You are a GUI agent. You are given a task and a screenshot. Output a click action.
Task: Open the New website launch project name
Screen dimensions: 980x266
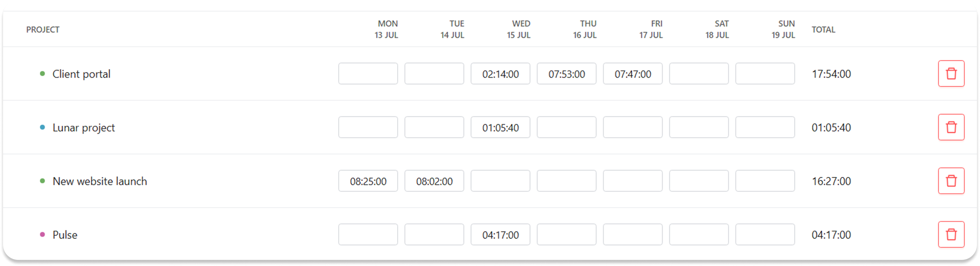100,181
